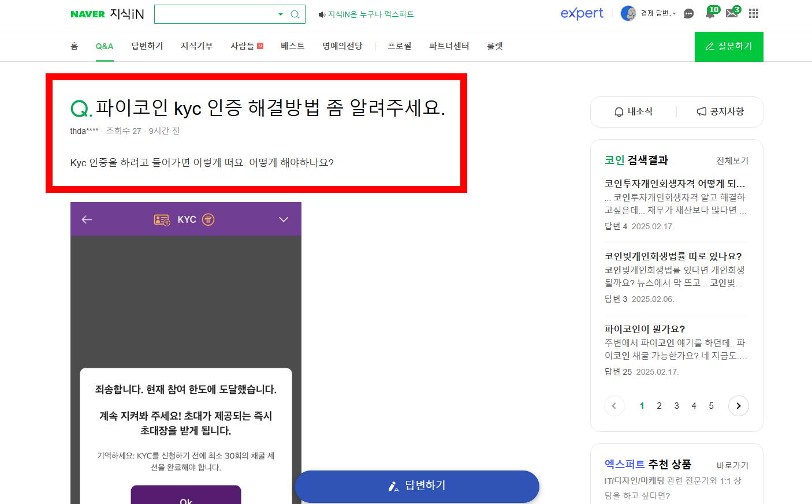
Task: Open result 코인빚개인회생법률 따로 있나요?
Action: 673,256
